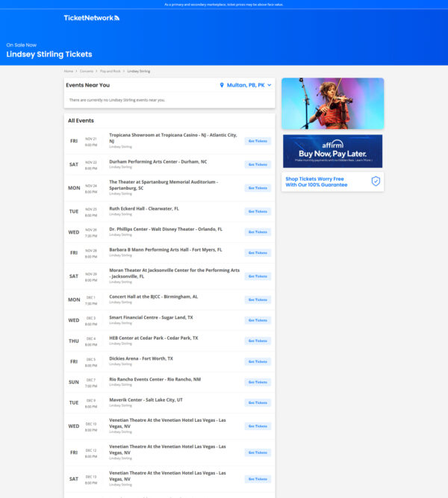Get Tickets for Barbara B Mann Fort Myers

click(x=258, y=253)
